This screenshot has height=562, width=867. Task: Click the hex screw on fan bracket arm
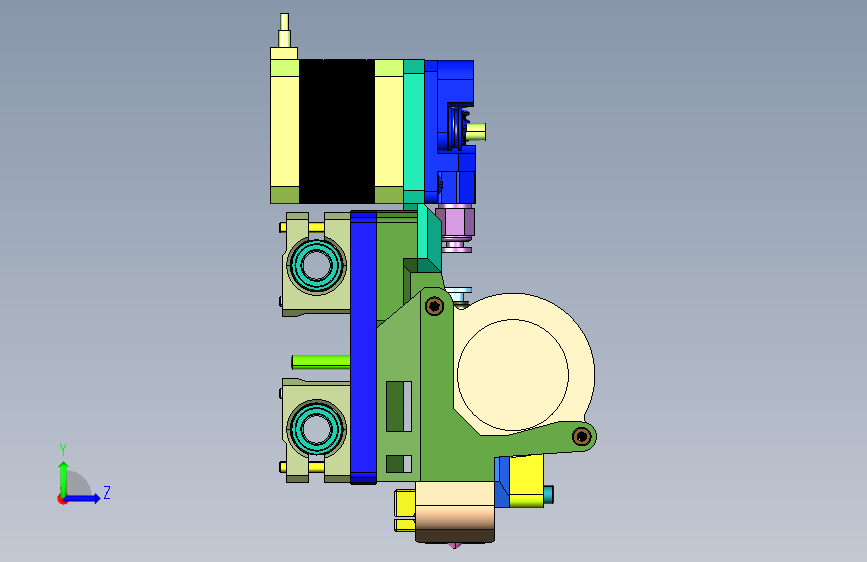(581, 436)
